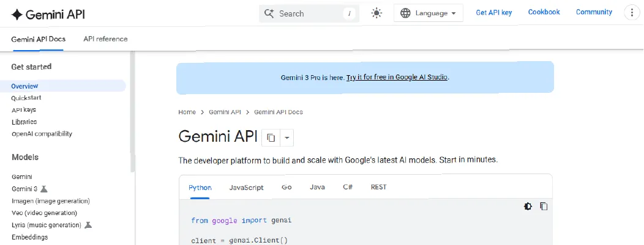
Task: Click the sidebar vertical scrollbar
Action: [x=132, y=111]
